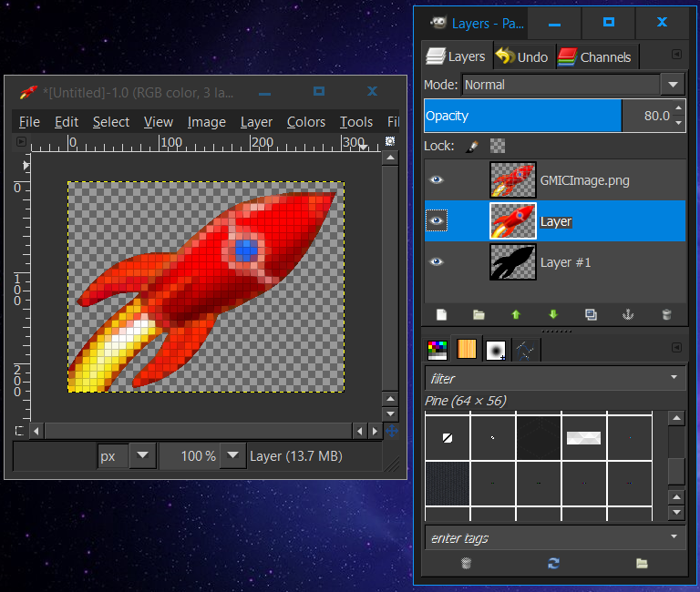Open the 100 % zoom dropdown arrow
Viewport: 700px width, 592px height.
(232, 455)
